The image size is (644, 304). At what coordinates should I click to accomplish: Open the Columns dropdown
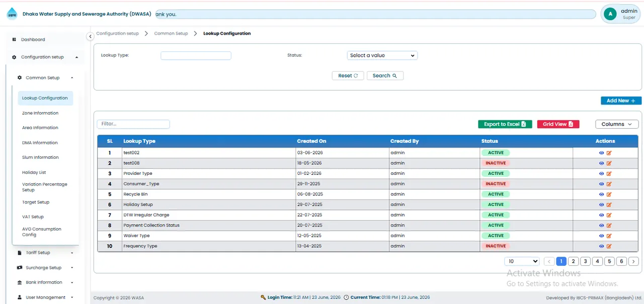point(617,124)
